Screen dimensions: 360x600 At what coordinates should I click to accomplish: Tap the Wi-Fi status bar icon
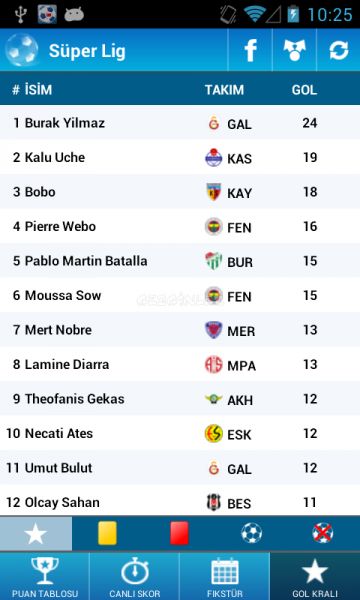(x=254, y=15)
